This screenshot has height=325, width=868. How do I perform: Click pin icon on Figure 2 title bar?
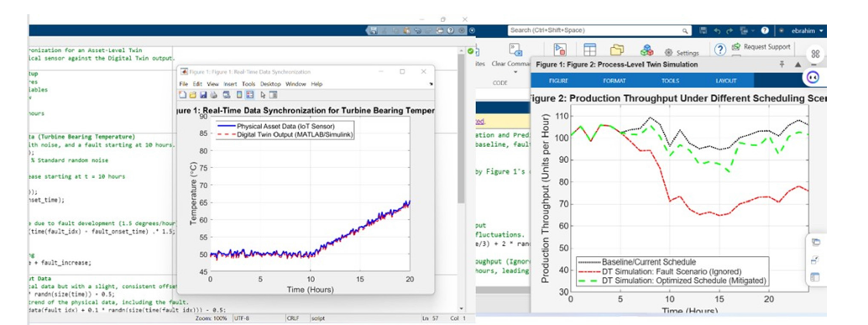(782, 64)
